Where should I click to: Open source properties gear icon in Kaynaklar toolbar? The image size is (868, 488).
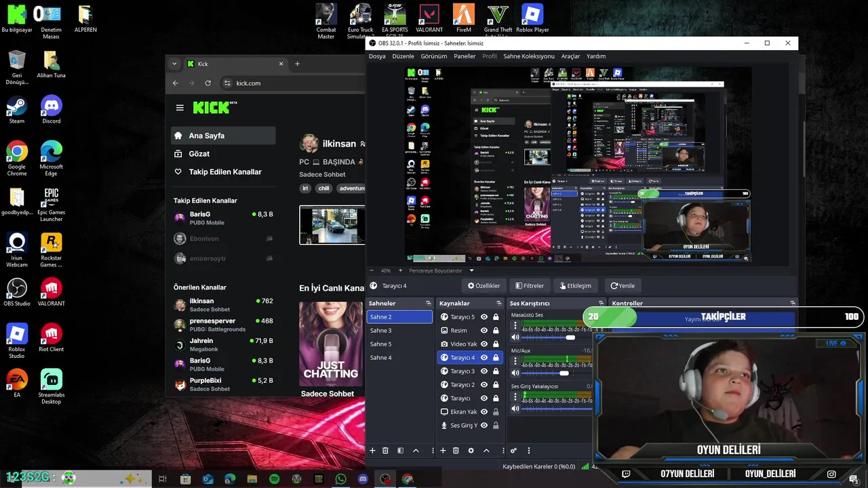click(471, 451)
